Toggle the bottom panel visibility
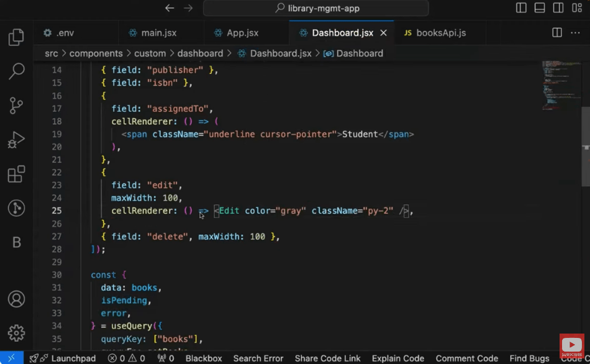Screen dimensions: 590x364 coord(538,8)
